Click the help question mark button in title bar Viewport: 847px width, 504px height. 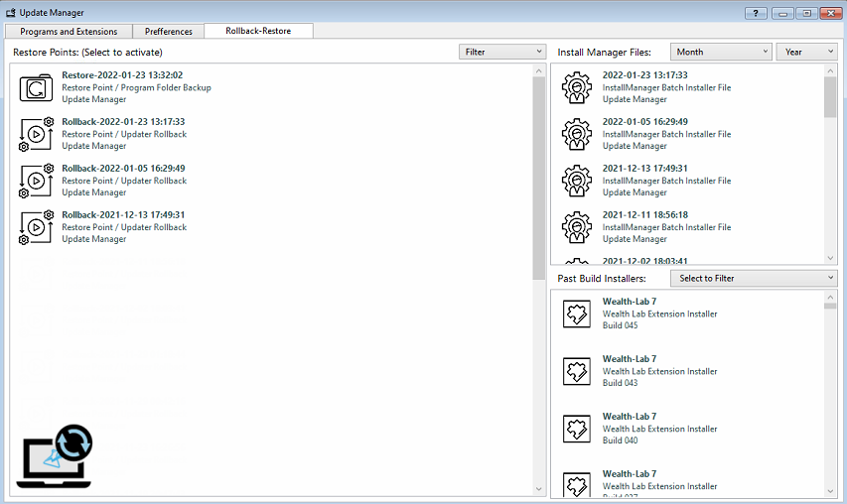click(755, 12)
